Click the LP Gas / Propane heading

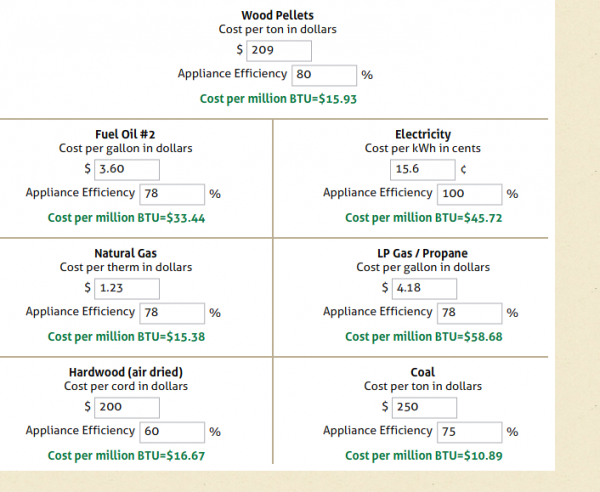point(423,254)
